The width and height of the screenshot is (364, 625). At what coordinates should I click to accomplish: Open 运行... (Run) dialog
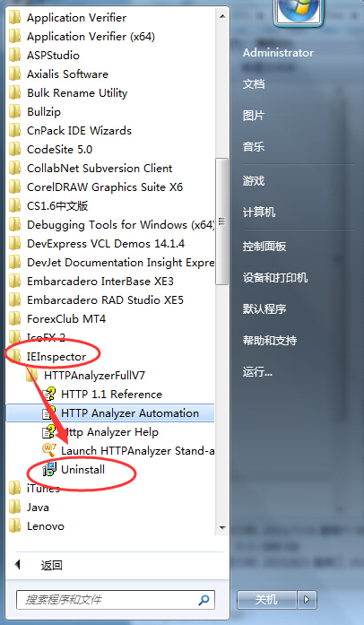tap(257, 372)
